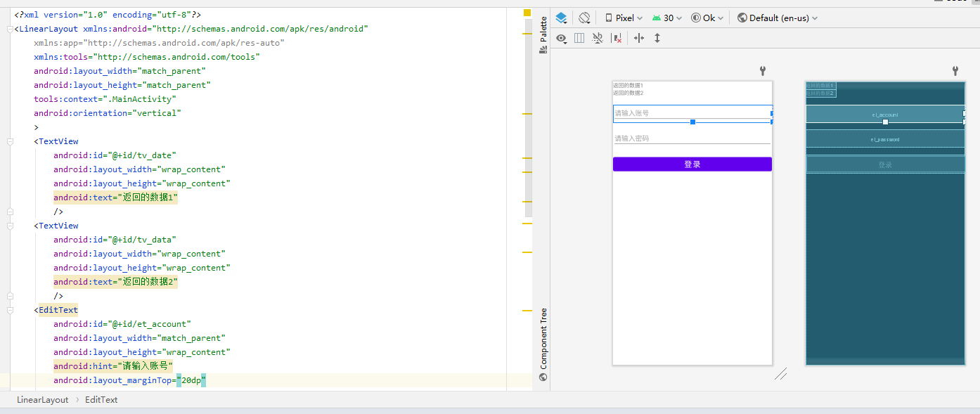This screenshot has width=980, height=414.
Task: Select EditText in the breadcrumb bar
Action: coord(101,399)
